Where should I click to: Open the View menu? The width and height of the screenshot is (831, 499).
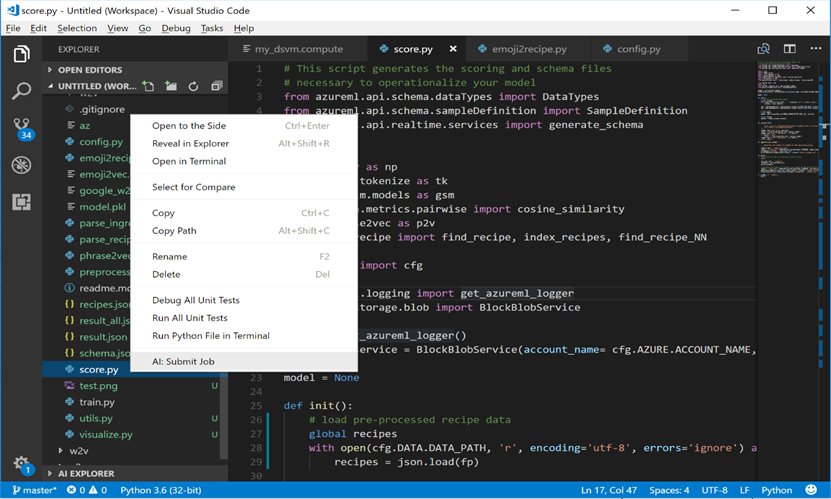coord(118,28)
